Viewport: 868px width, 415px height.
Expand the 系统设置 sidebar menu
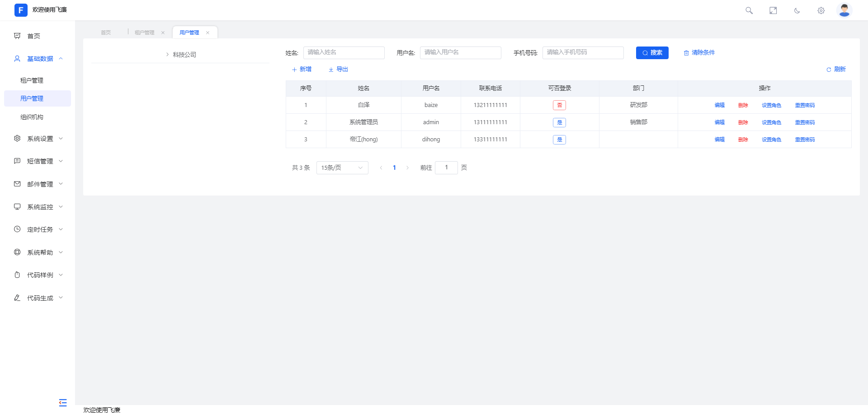click(x=40, y=139)
